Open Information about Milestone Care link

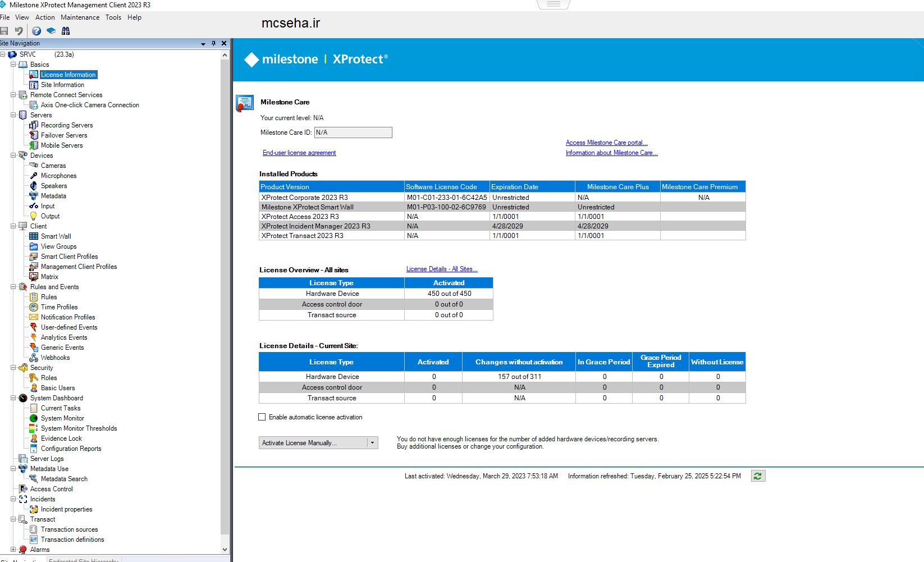(x=612, y=153)
